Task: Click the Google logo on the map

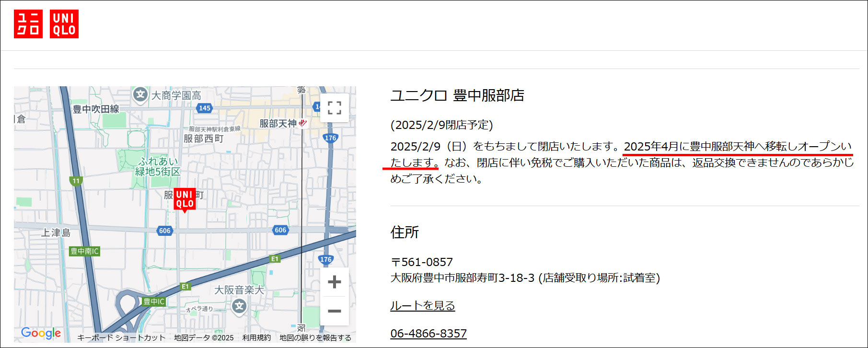Action: click(x=41, y=333)
